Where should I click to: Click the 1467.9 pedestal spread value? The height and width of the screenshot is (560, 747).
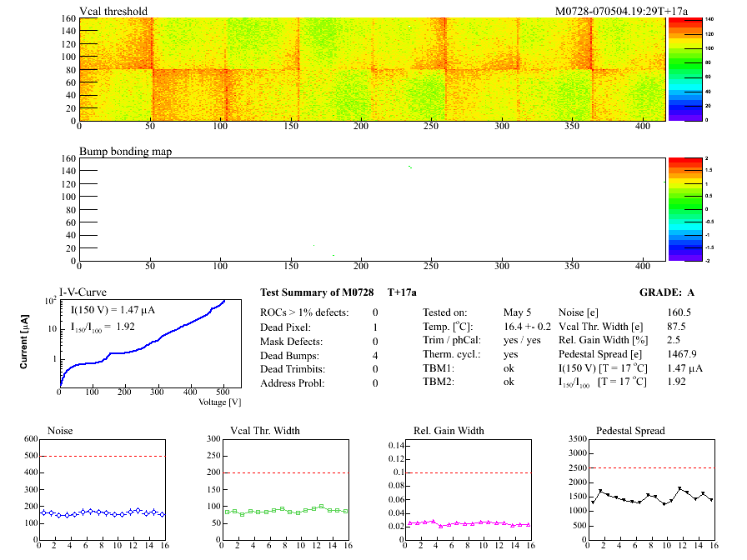point(657,353)
